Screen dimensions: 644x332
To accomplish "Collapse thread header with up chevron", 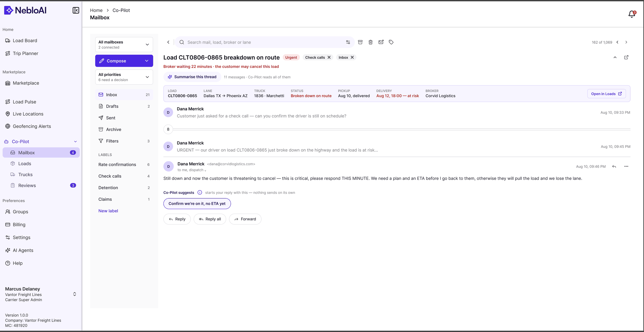I will (x=615, y=57).
